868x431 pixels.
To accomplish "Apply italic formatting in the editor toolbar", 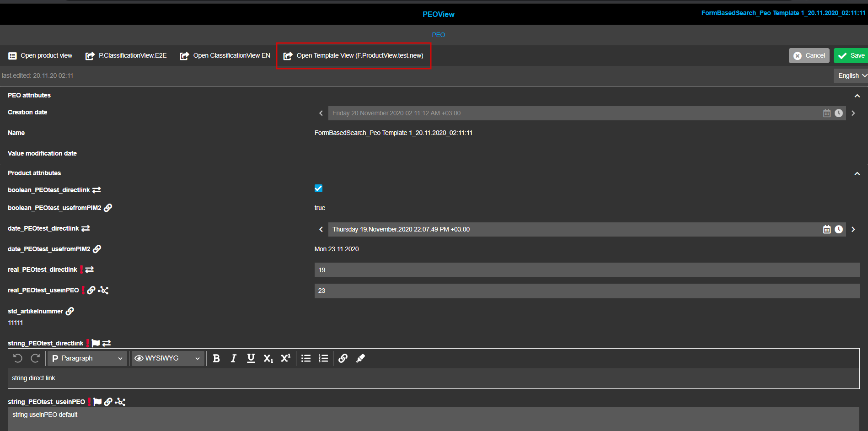I will [x=234, y=358].
